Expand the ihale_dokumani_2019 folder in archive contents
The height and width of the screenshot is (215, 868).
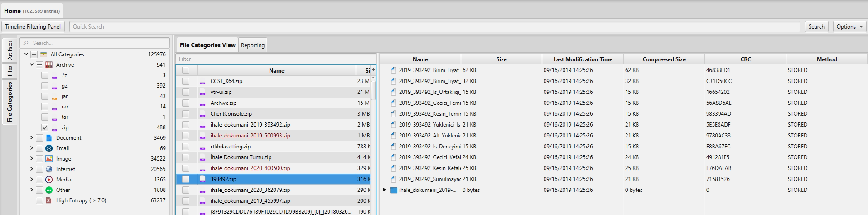(x=385, y=190)
